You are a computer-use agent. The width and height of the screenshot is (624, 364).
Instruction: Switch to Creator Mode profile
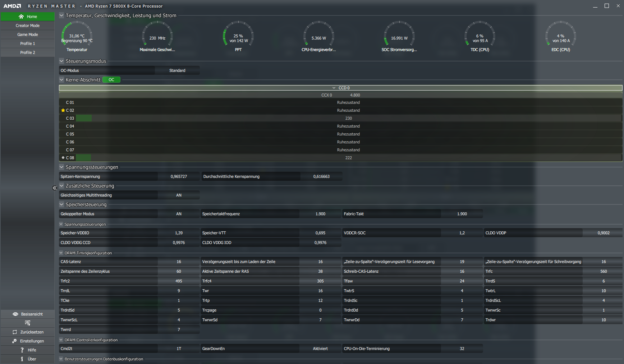pos(28,26)
